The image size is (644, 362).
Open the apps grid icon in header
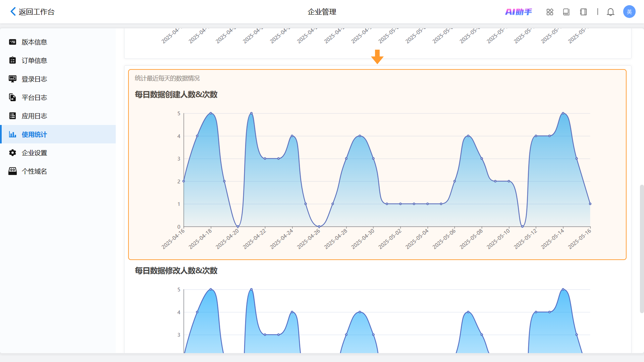click(550, 12)
